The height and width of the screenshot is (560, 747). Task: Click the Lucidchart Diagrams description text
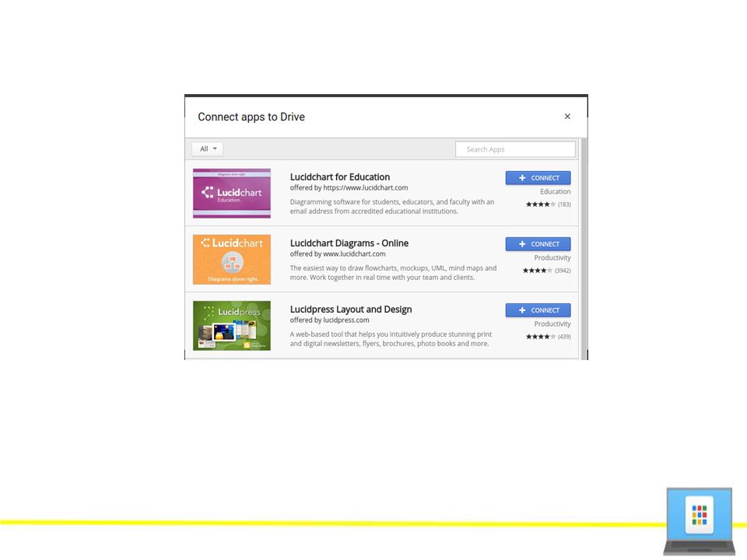tap(393, 273)
